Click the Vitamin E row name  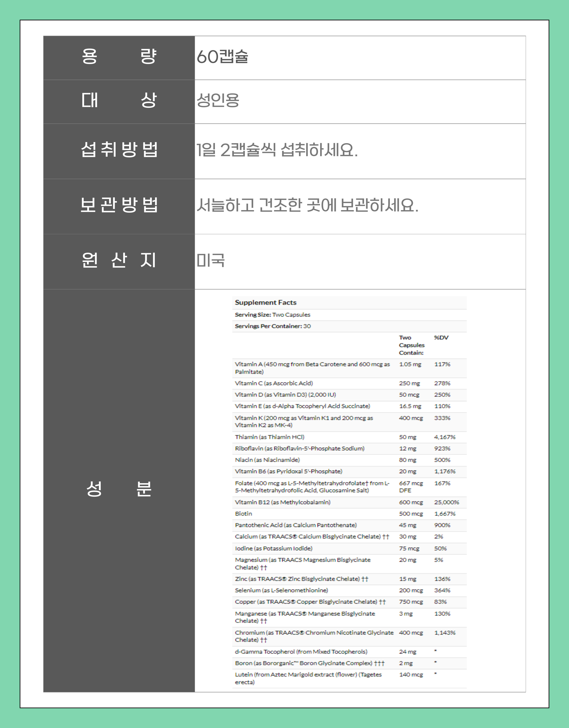click(x=302, y=406)
